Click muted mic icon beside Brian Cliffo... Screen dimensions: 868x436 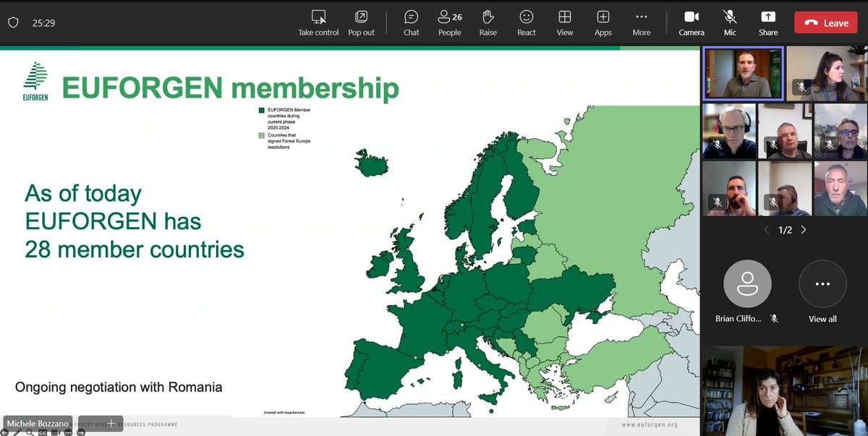coord(774,319)
